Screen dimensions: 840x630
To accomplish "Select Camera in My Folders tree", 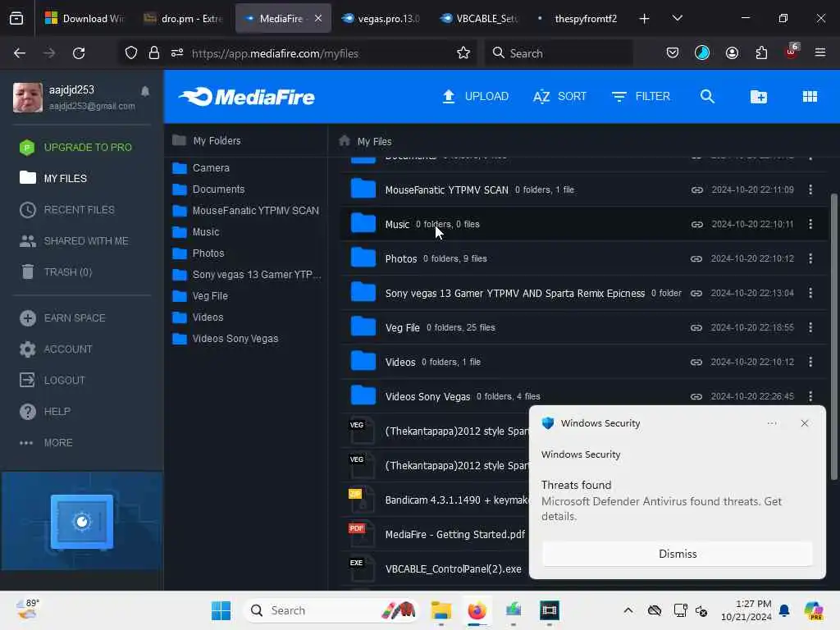I will 211,168.
